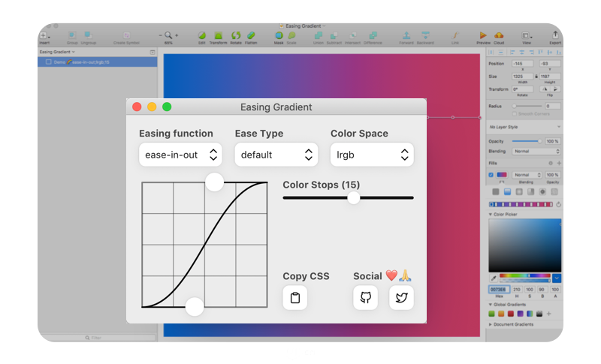
Task: Open the Twitter social link icon
Action: [401, 298]
